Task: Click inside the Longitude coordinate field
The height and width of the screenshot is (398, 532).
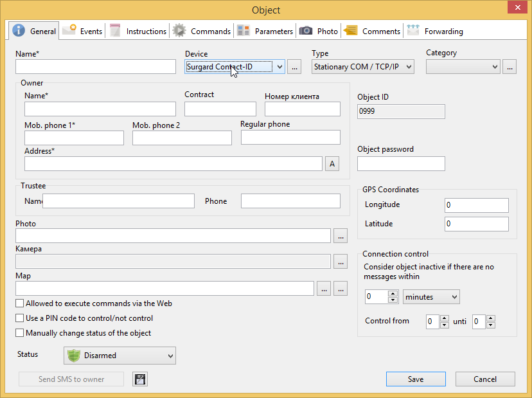Action: [475, 203]
